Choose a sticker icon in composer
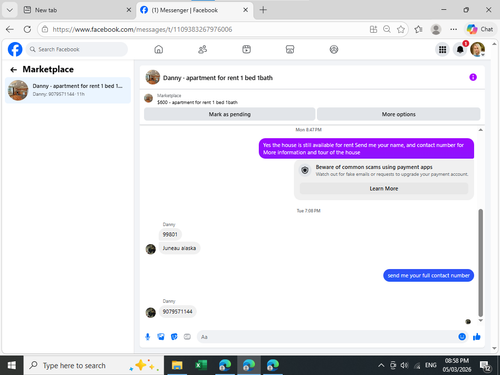The width and height of the screenshot is (500, 375). (174, 337)
